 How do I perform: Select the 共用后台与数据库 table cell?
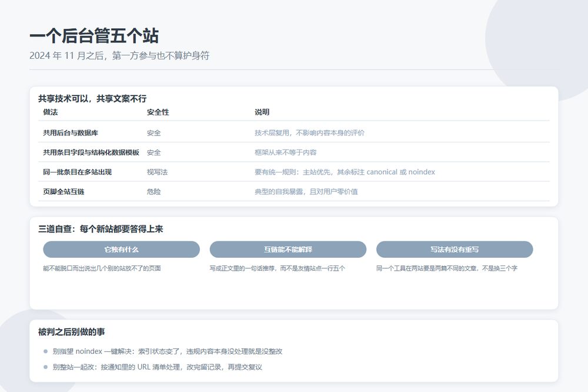[71, 132]
